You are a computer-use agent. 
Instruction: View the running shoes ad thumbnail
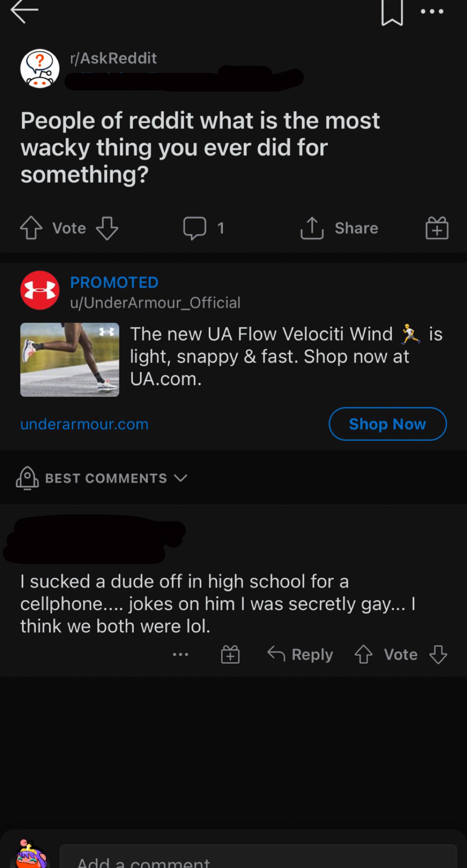click(x=70, y=359)
